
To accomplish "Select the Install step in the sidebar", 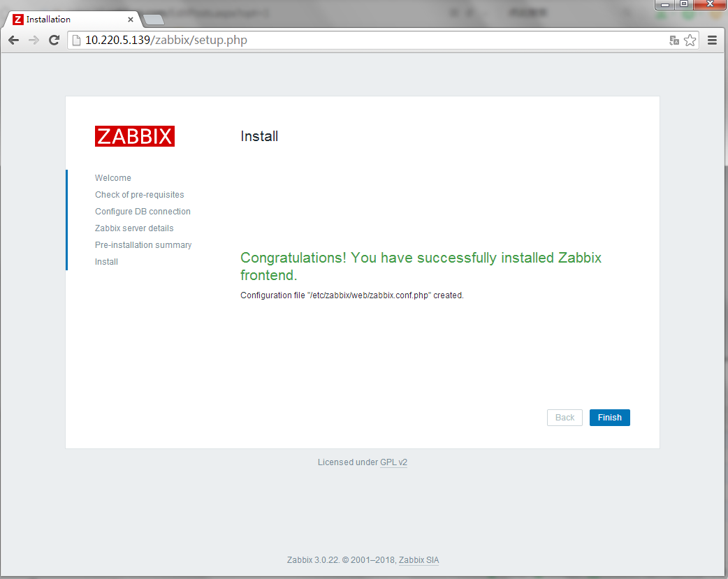I will point(106,261).
